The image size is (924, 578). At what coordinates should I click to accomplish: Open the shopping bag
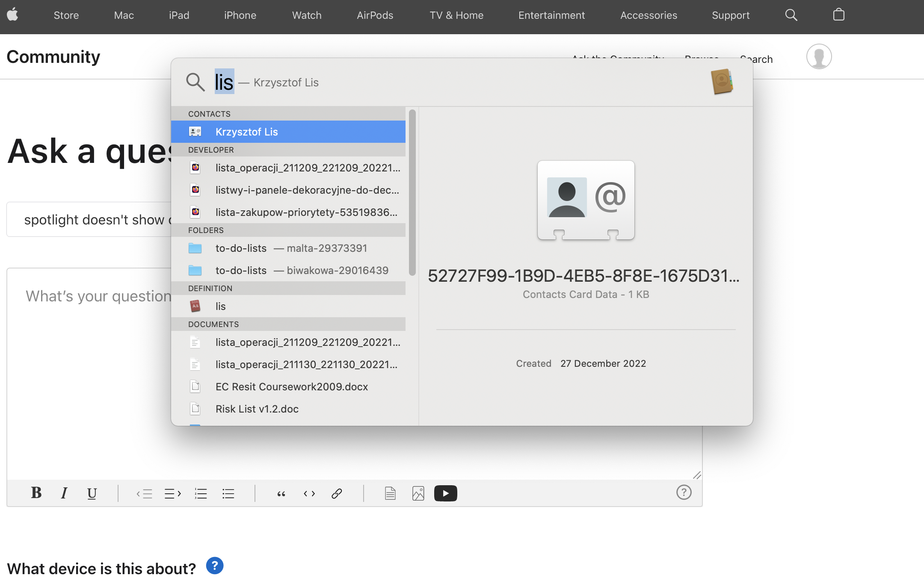838,15
